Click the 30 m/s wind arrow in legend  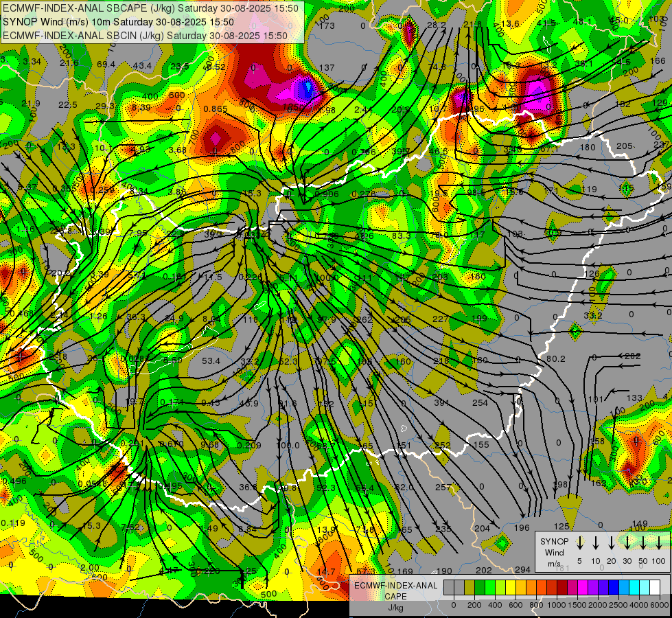tap(627, 543)
